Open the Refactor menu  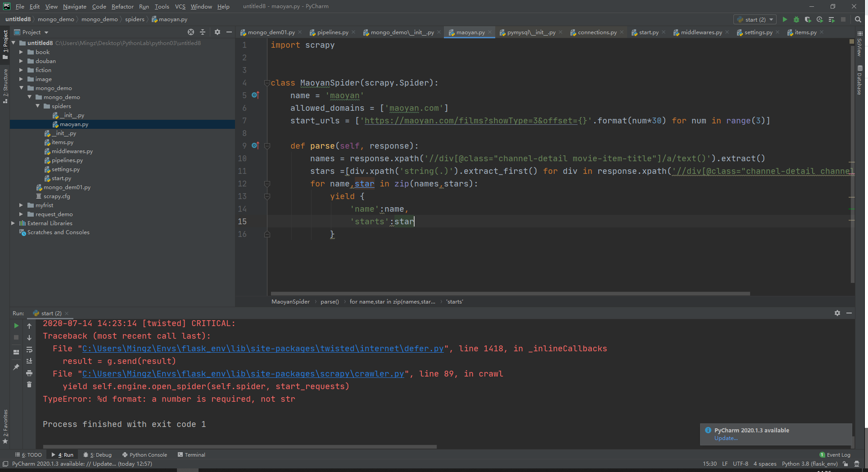pos(122,6)
